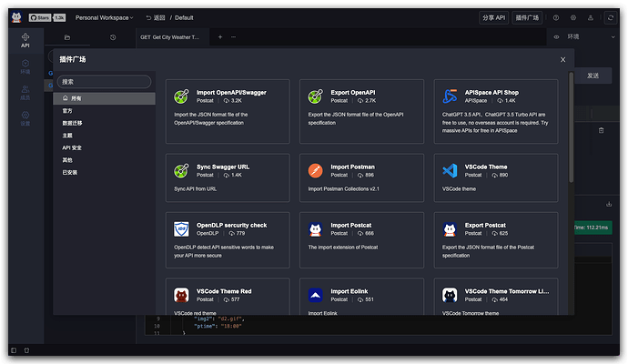The height and width of the screenshot is (364, 628).
Task: Click the GitHub Stars badge
Action: pos(51,17)
